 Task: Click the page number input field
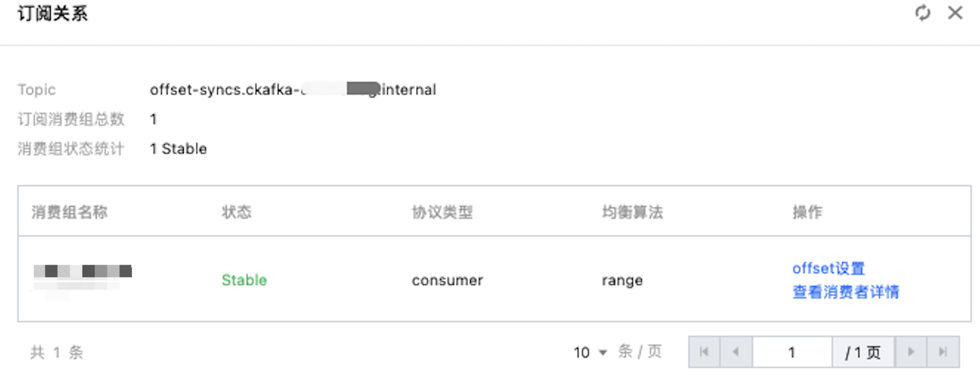click(x=792, y=352)
